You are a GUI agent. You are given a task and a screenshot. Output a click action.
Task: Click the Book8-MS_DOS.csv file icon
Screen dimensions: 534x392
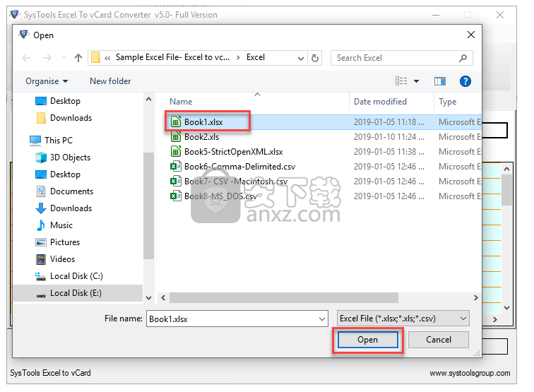[x=175, y=196]
